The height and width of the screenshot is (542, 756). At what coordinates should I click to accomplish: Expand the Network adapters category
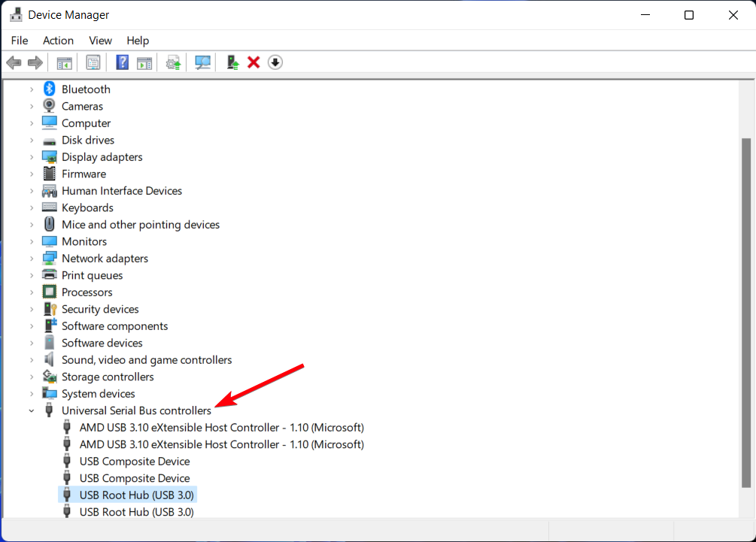pos(32,259)
